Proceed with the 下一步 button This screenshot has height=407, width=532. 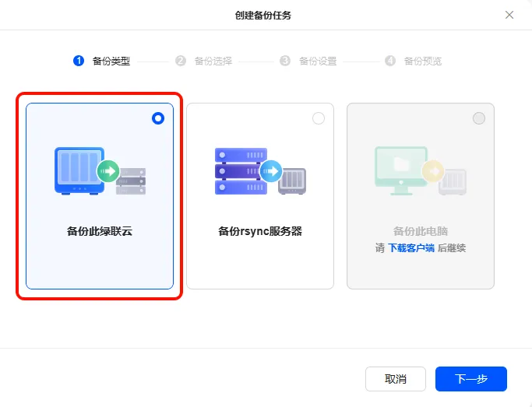pos(471,379)
